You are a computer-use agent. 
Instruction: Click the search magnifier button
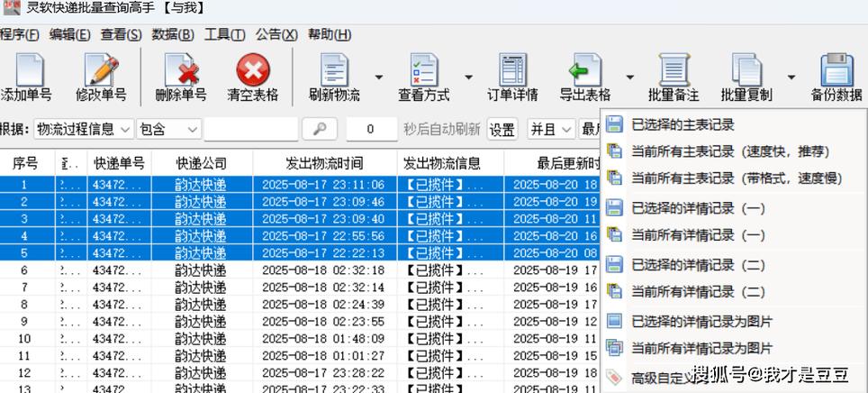319,129
